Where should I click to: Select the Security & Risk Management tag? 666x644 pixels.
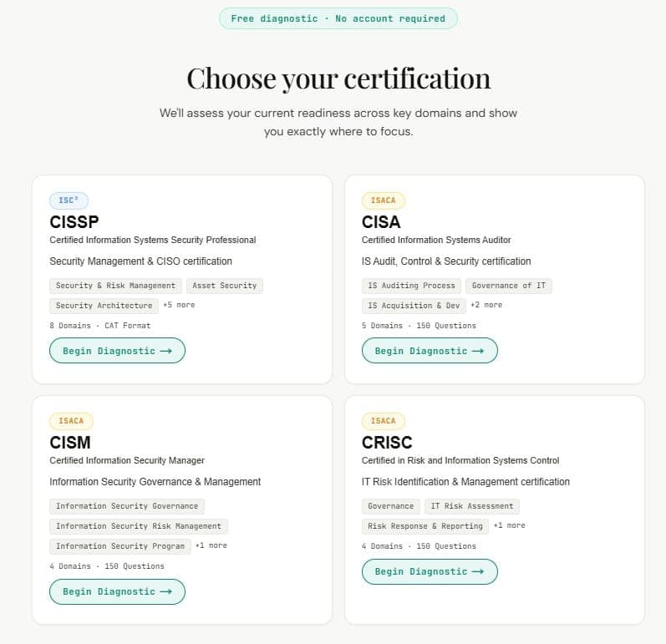115,286
